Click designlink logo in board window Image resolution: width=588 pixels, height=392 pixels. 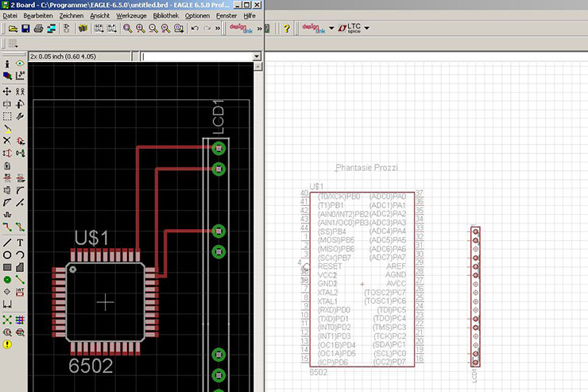point(241,29)
